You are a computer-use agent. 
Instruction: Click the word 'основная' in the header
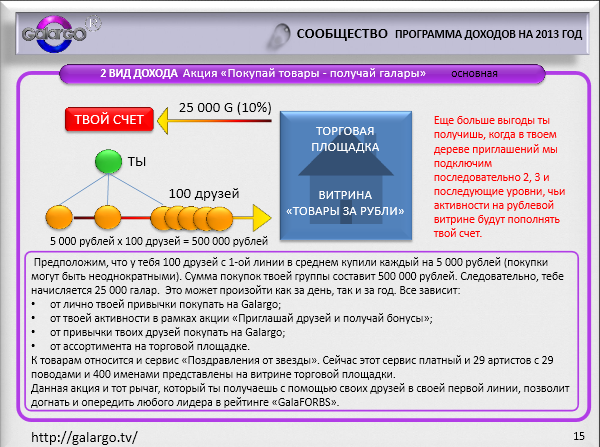pos(474,73)
